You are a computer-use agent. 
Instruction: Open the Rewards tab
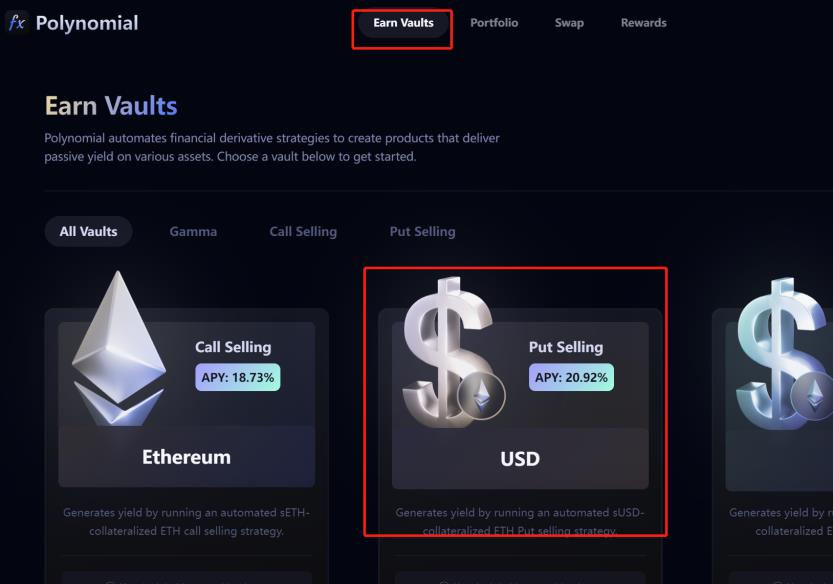coord(643,23)
